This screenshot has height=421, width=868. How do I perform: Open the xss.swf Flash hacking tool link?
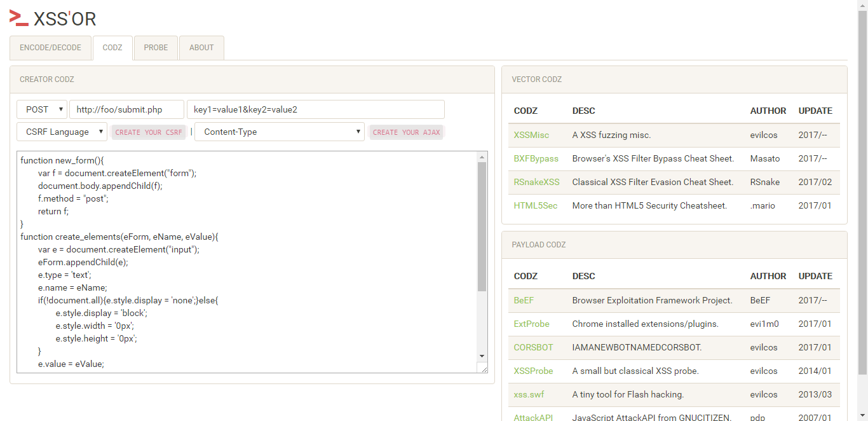529,394
